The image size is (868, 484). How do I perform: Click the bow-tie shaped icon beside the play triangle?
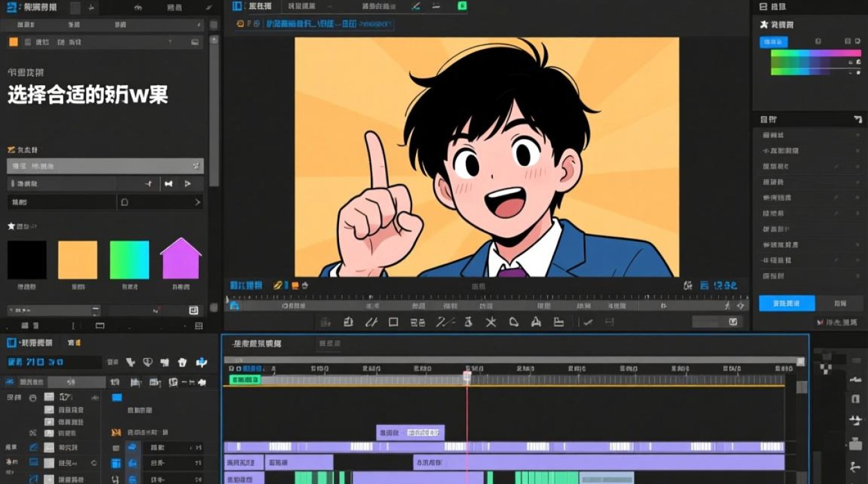pyautogui.click(x=169, y=184)
